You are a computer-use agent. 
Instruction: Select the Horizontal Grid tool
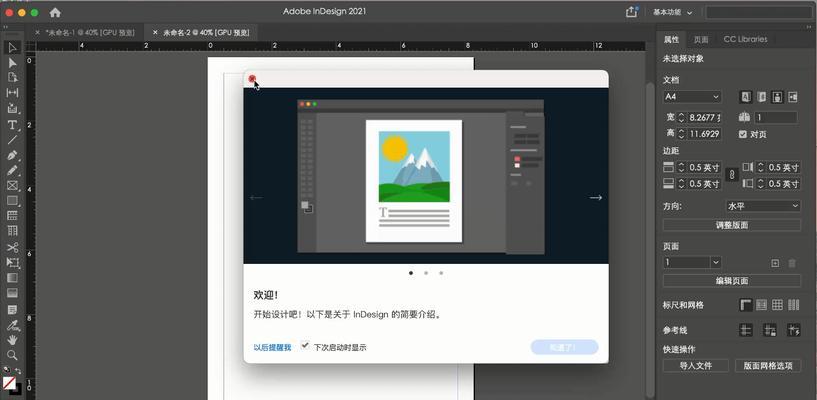coord(13,216)
